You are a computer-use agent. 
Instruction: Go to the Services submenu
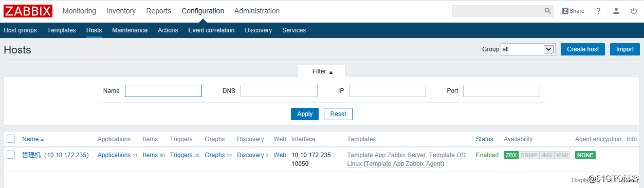coord(294,30)
